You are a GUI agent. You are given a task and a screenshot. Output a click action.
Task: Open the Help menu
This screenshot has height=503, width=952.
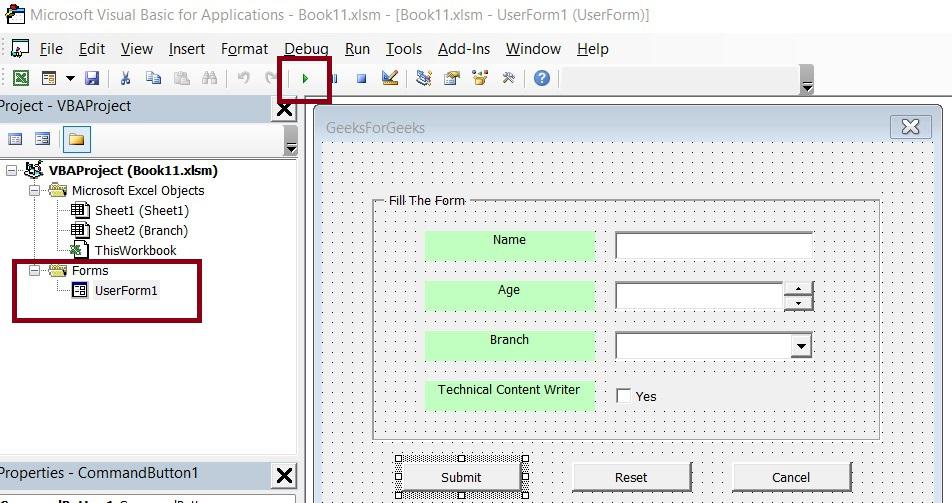click(x=593, y=49)
